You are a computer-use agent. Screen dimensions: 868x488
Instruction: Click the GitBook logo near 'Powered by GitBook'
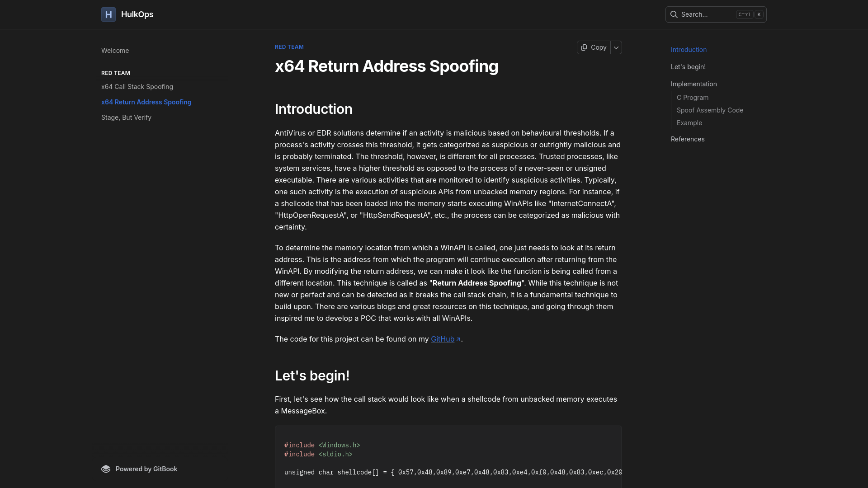tap(105, 469)
